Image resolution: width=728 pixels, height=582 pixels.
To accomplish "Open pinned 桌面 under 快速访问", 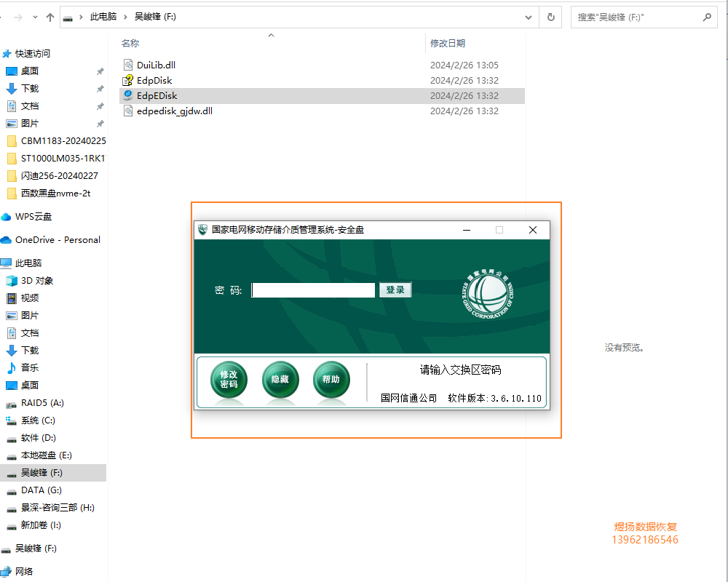I will click(x=30, y=71).
